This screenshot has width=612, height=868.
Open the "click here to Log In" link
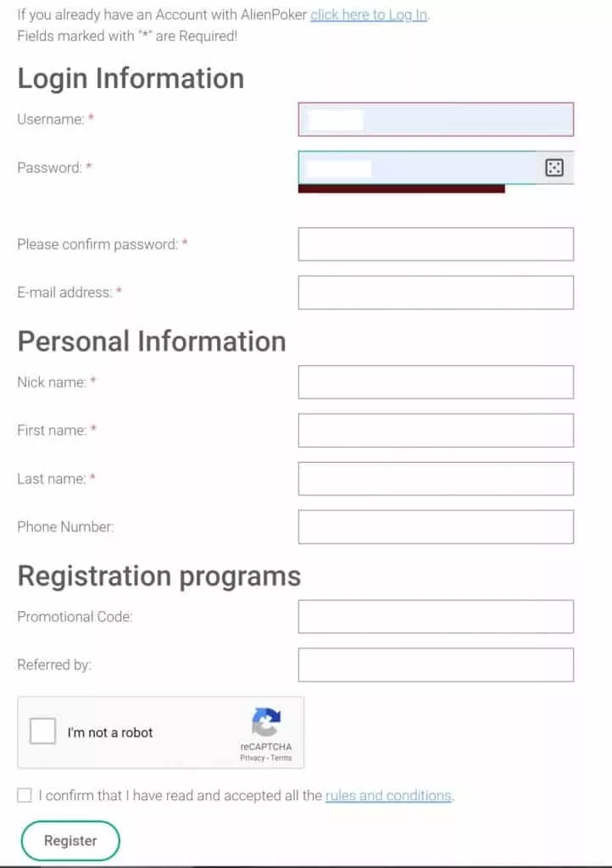(x=369, y=15)
